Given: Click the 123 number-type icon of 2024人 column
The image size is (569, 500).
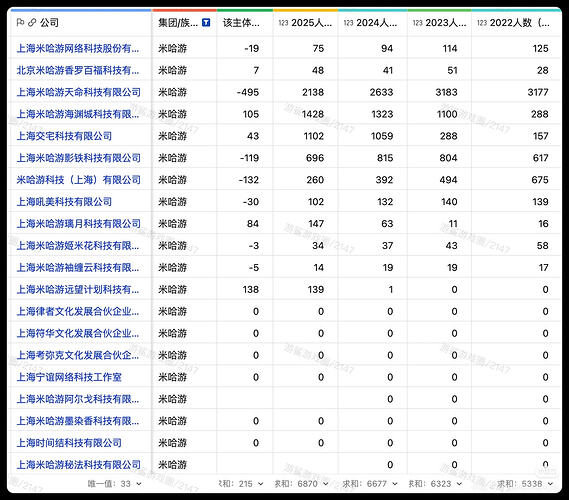Looking at the screenshot, I should pyautogui.click(x=348, y=23).
